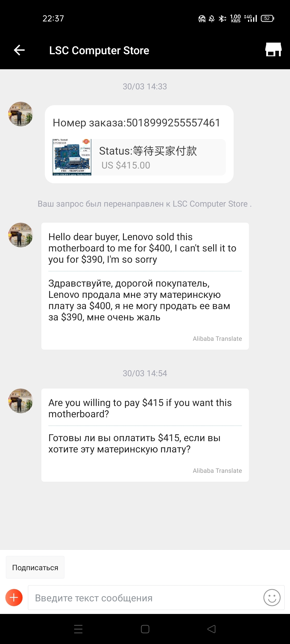The image size is (290, 644).
Task: Tap the battery indicator in status bar
Action: pos(267,18)
